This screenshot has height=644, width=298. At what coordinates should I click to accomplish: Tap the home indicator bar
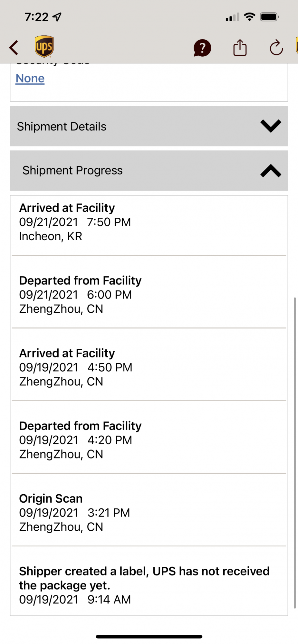pyautogui.click(x=149, y=637)
